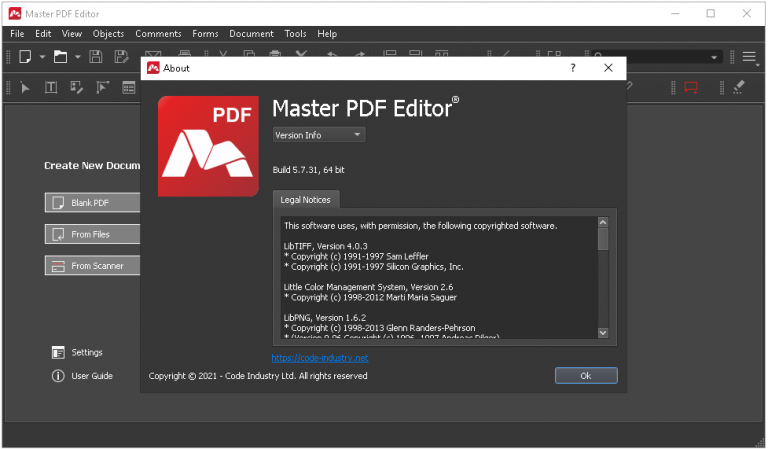Screen dimensions: 768x449
Task: Open the View menu
Action: coord(72,34)
